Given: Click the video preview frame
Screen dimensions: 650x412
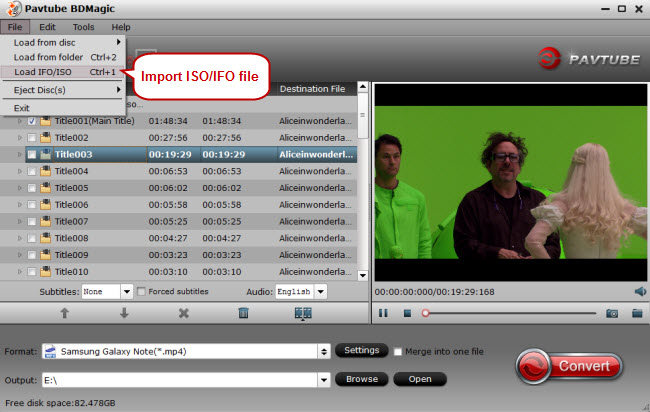Looking at the screenshot, I should tap(511, 182).
